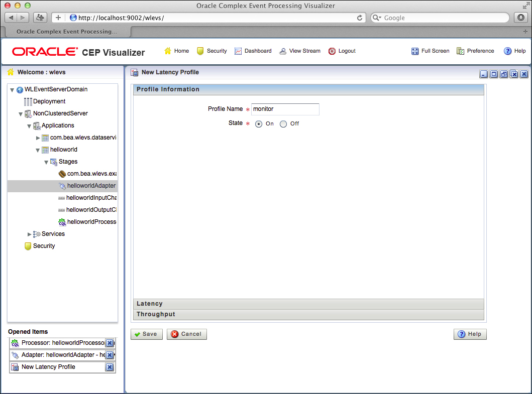Click the Help question mark in header
The image size is (532, 394).
507,51
